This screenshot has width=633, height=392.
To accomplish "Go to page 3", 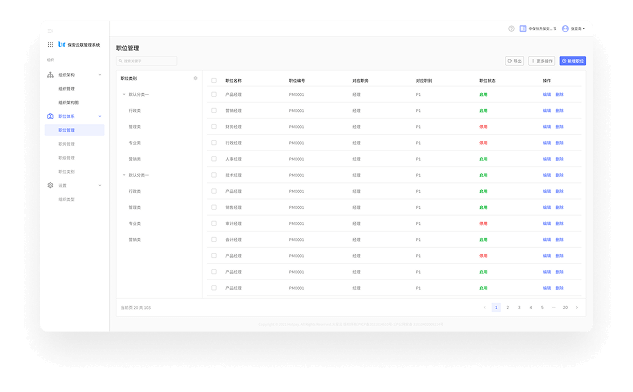I will [x=519, y=308].
